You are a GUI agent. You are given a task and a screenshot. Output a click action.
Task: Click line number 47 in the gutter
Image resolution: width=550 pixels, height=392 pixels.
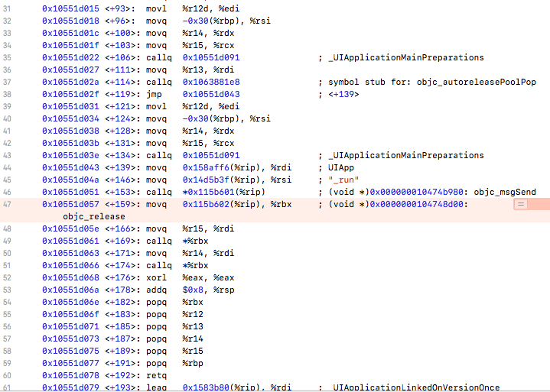coord(7,204)
